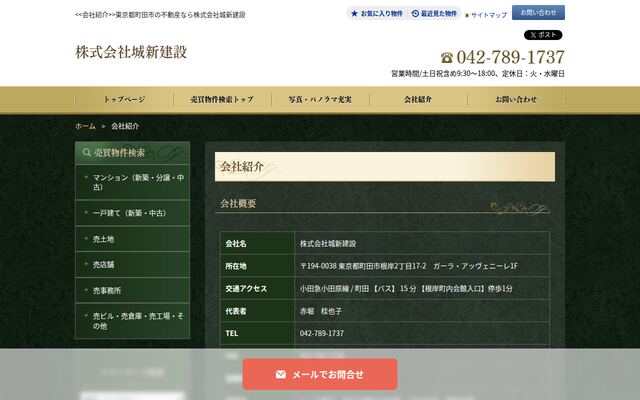Click the top tagline 東京都町田市の不動産なら株式会社城新建設
This screenshot has height=400, width=640.
(180, 15)
